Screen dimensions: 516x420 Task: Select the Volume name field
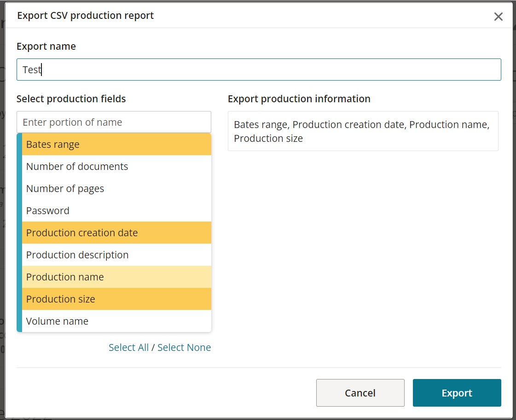click(x=116, y=321)
